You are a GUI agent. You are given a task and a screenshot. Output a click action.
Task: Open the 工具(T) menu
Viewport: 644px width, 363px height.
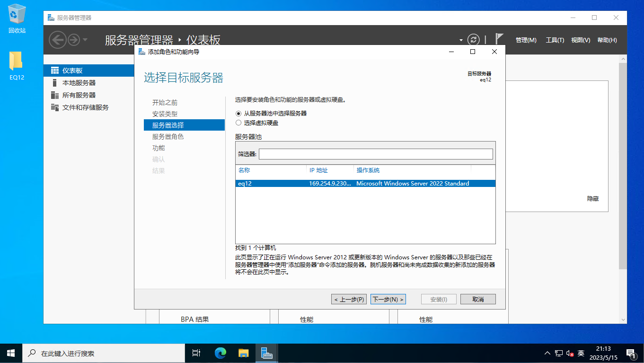(x=555, y=40)
